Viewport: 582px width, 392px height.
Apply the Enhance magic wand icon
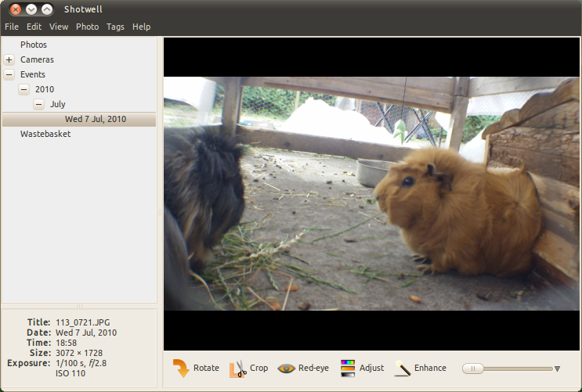click(x=403, y=369)
